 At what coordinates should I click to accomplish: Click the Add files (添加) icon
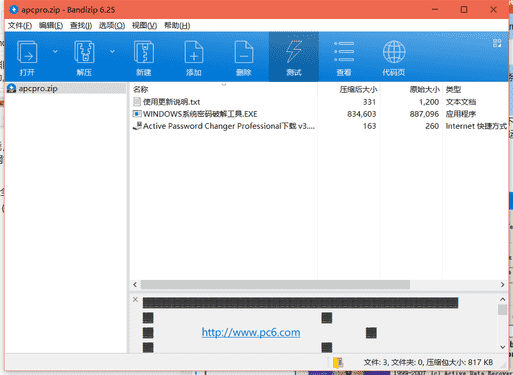[194, 52]
